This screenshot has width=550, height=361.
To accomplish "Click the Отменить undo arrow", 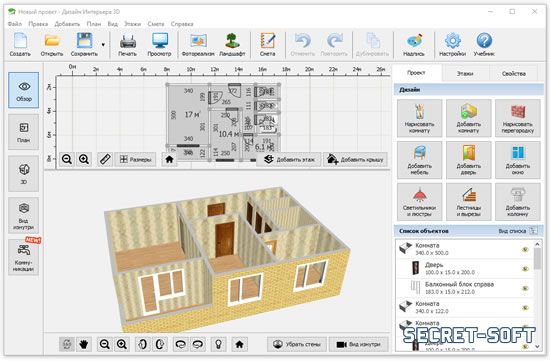I will [302, 44].
